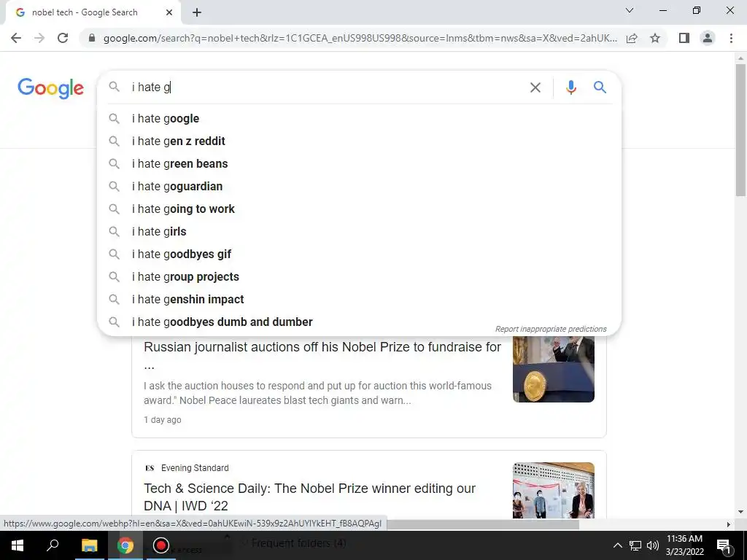Select the 'nobel tech - Google Search' tab
This screenshot has width=747, height=560.
click(93, 13)
